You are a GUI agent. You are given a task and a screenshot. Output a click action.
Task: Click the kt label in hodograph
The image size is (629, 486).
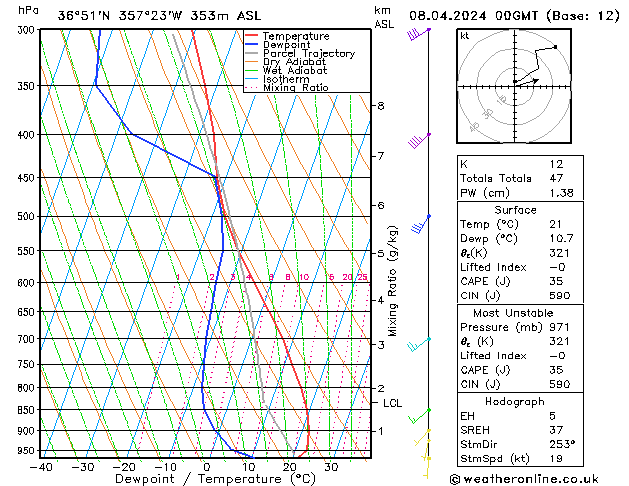point(465,36)
